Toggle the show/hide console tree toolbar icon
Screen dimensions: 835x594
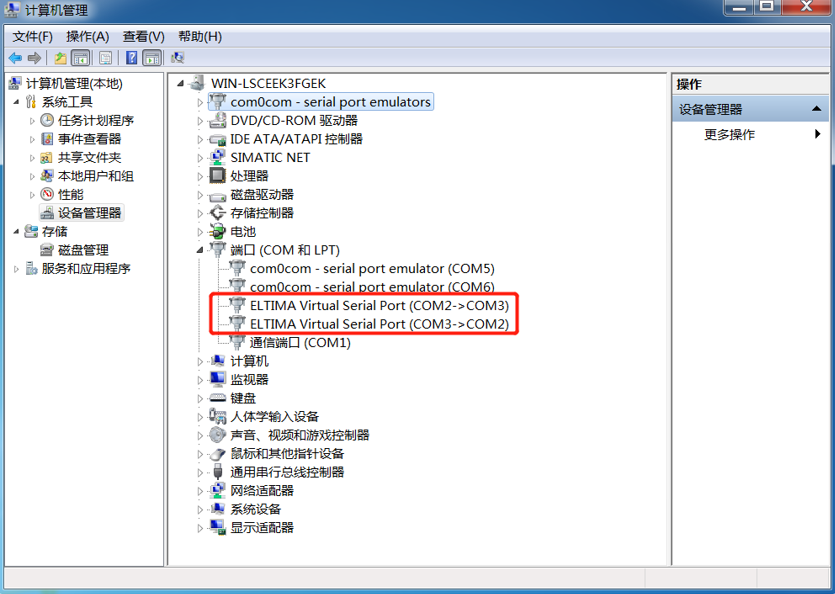coord(81,58)
